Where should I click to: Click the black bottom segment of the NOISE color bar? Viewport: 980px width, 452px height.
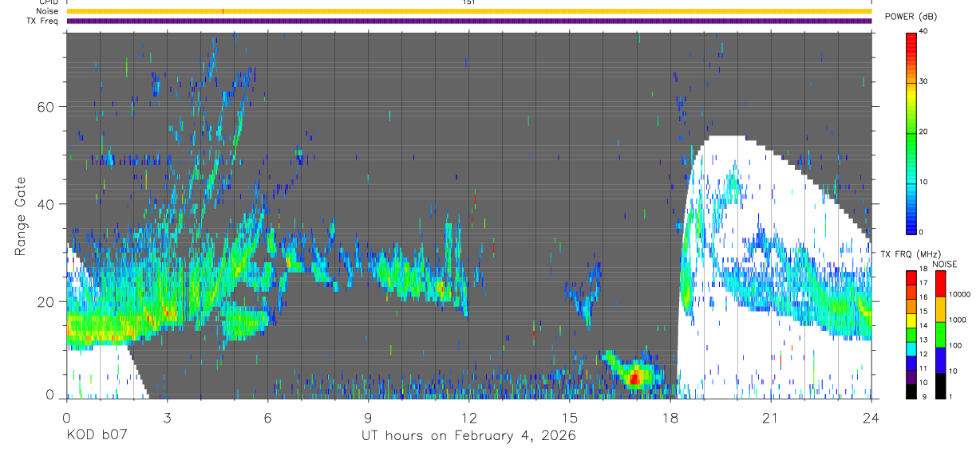pyautogui.click(x=940, y=385)
